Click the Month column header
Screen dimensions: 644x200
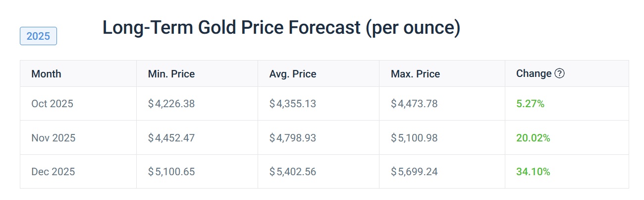tap(46, 74)
